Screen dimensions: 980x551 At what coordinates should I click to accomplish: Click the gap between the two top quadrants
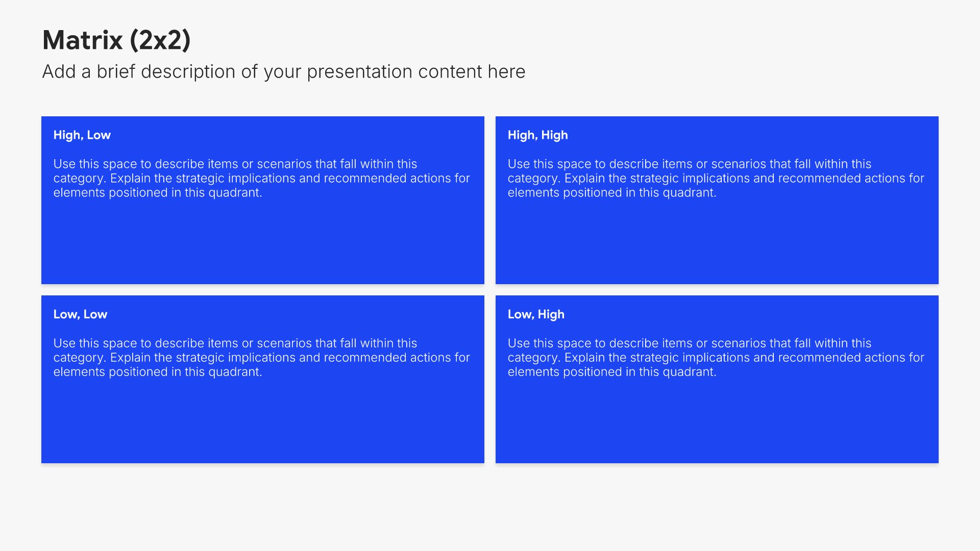pyautogui.click(x=490, y=200)
